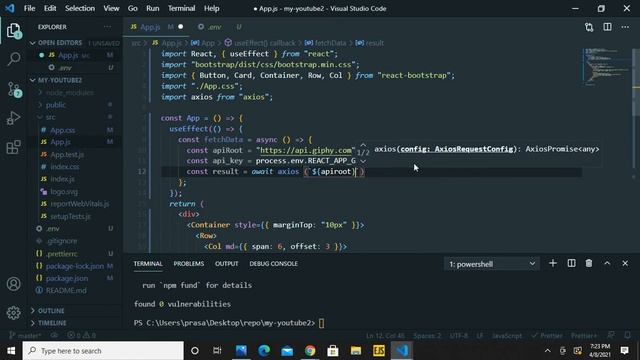Open .prettierrc in file explorer
This screenshot has height=360, width=640.
[62, 254]
